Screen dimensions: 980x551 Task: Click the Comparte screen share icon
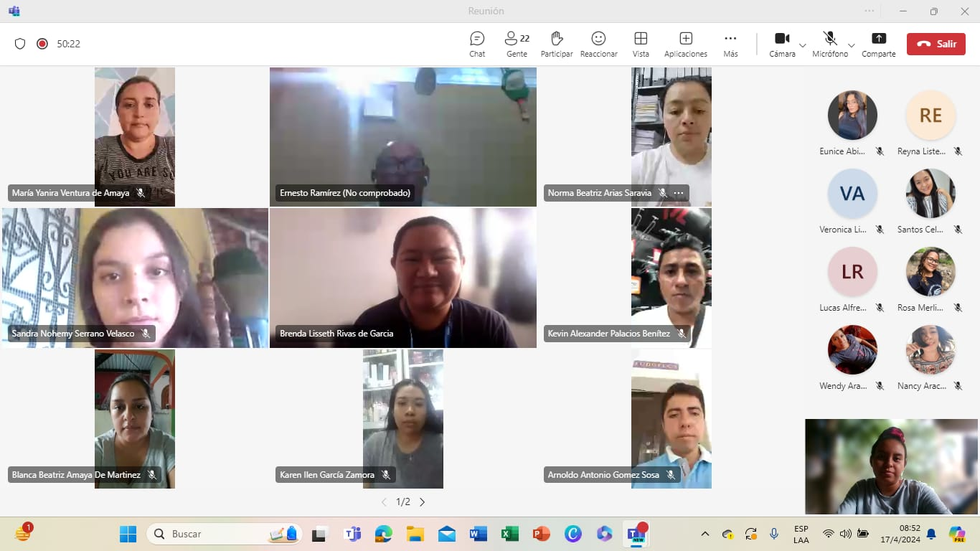pyautogui.click(x=878, y=44)
